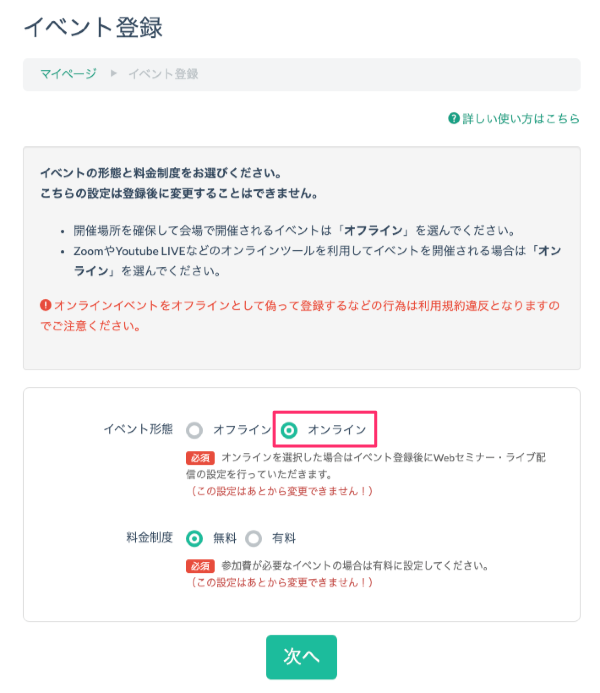Click the オンライン label text
The height and width of the screenshot is (693, 600).
tap(337, 430)
